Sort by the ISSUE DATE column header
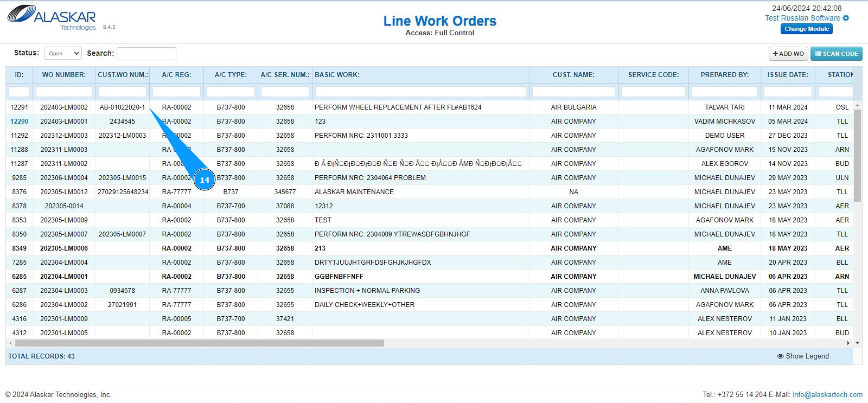 (788, 75)
